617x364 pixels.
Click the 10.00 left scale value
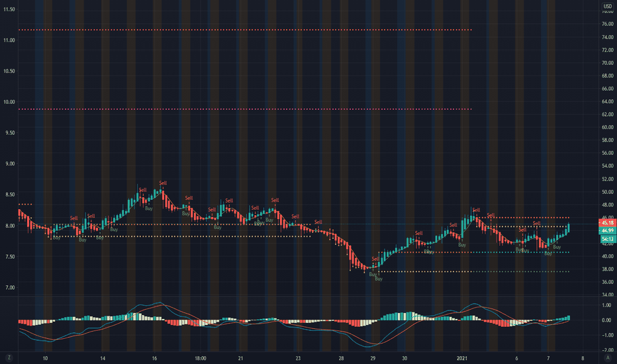click(x=9, y=102)
